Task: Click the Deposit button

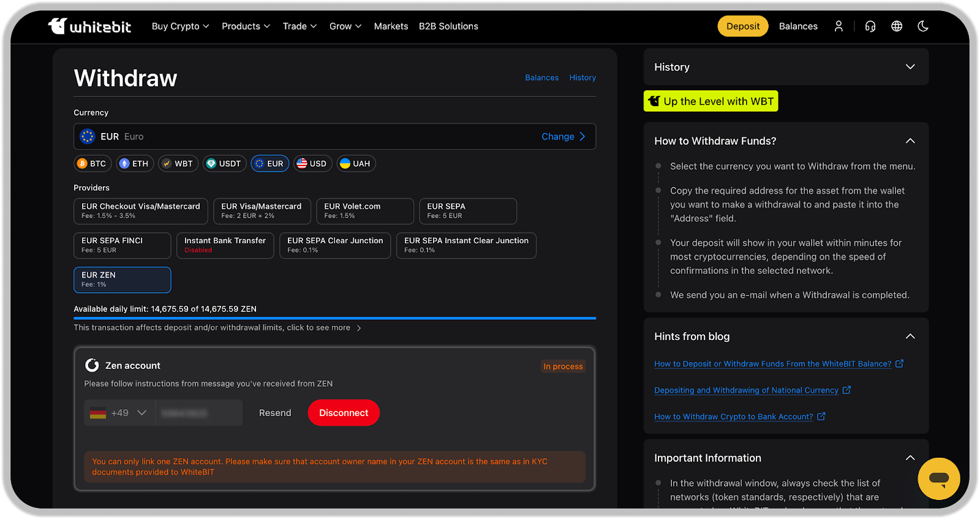Action: [742, 26]
